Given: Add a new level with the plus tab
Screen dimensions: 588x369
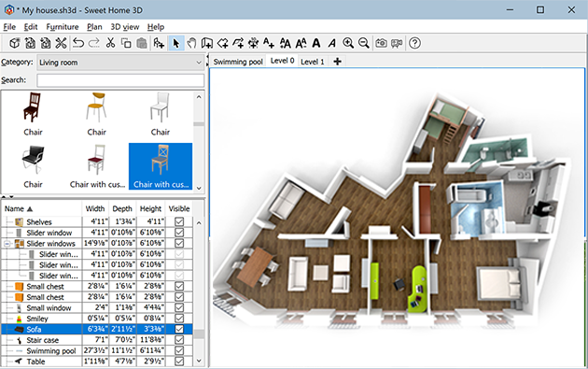Looking at the screenshot, I should coord(337,62).
